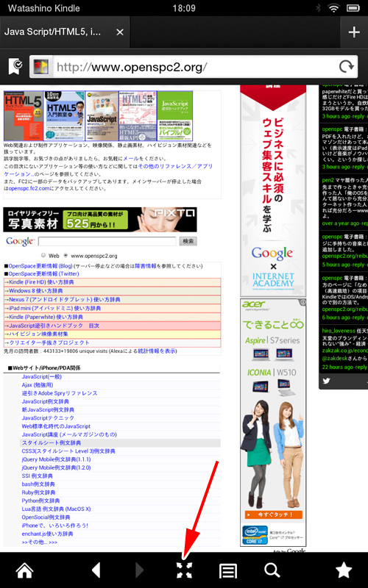Open the red HTML5 guidebook cover thumbnail
This screenshot has height=588, width=368.
click(24, 116)
